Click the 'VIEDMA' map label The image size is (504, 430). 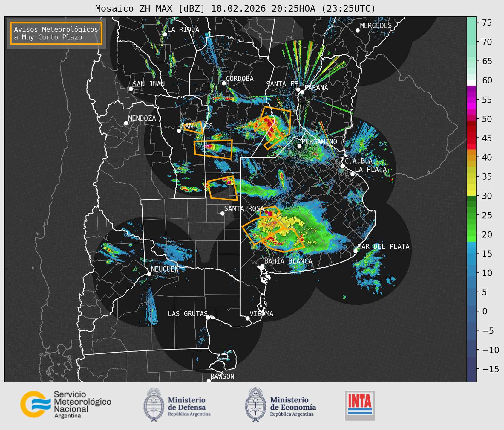261,314
